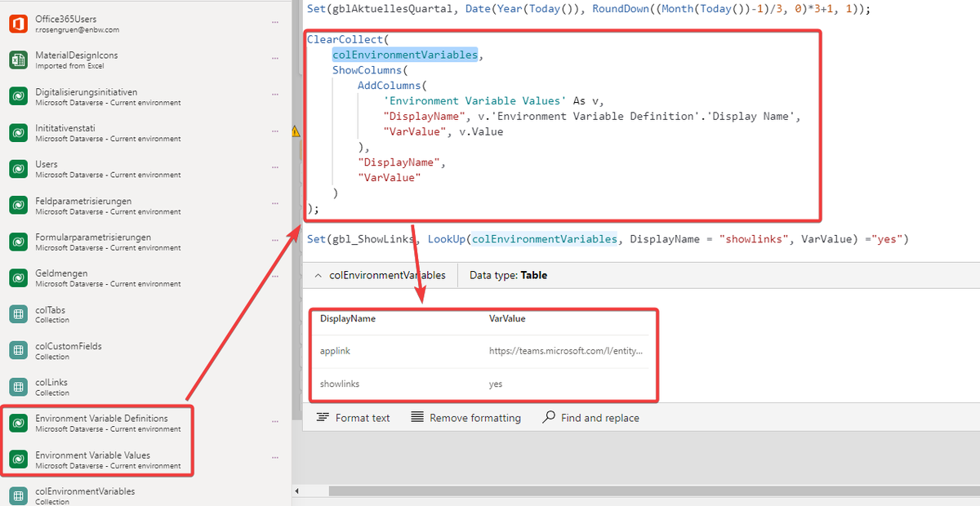The image size is (980, 506).
Task: Click the VarValue column header
Action: click(507, 319)
